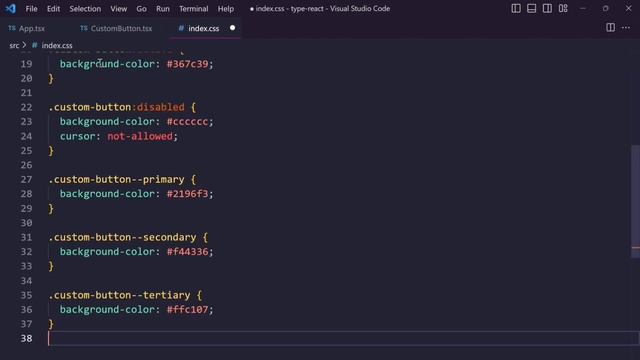Click the VS Code logo icon
640x360 pixels.
(11, 8)
